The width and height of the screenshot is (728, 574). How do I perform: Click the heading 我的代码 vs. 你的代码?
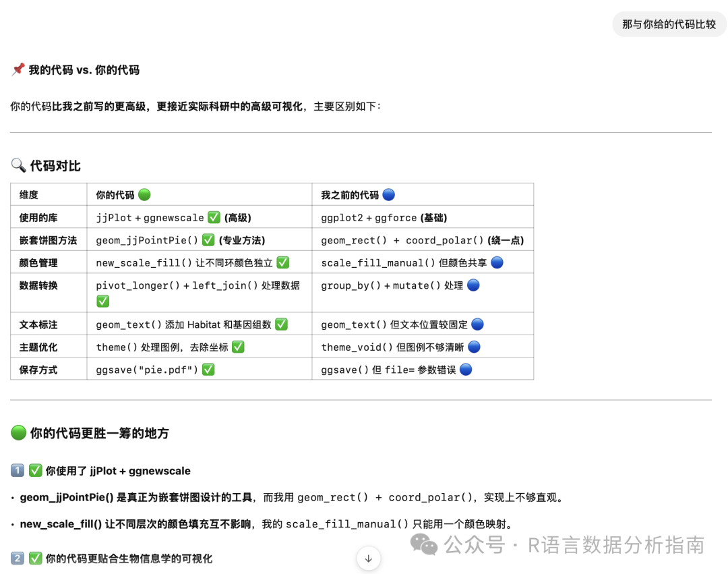click(84, 70)
